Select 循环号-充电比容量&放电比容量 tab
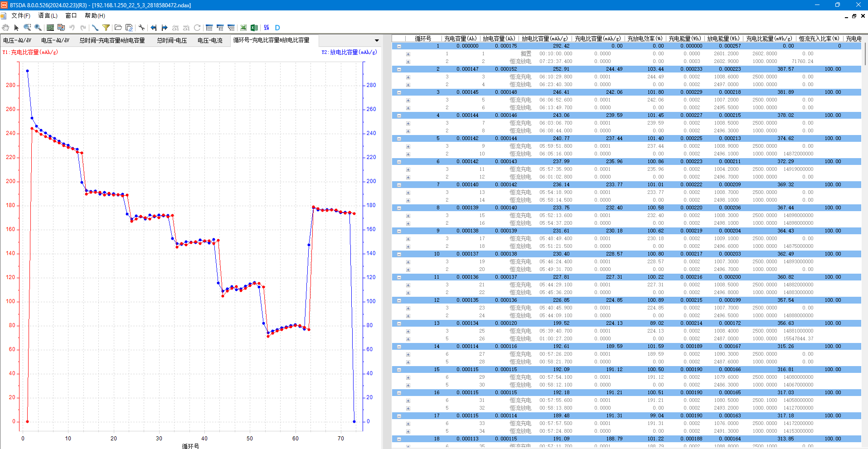The width and height of the screenshot is (868, 449). 271,40
